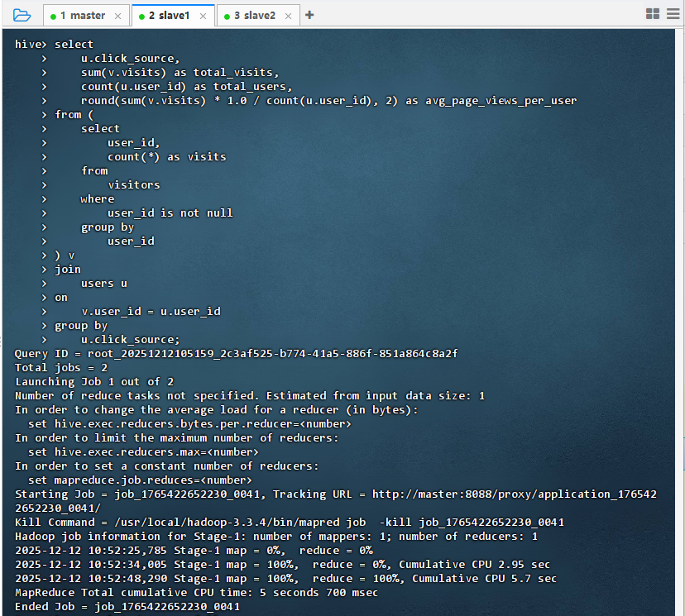Close the master tab

click(x=118, y=17)
